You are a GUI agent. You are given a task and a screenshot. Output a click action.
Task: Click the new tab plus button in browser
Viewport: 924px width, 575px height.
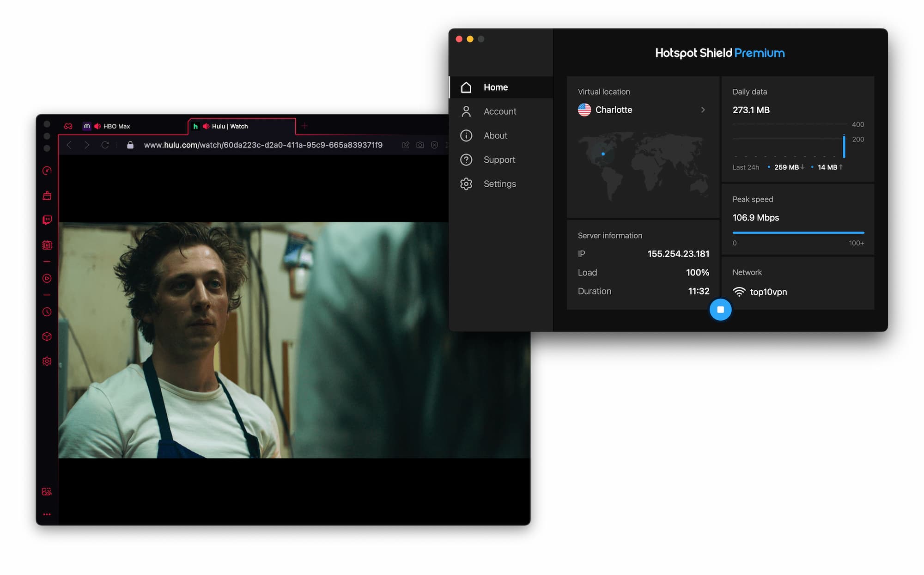pos(304,125)
